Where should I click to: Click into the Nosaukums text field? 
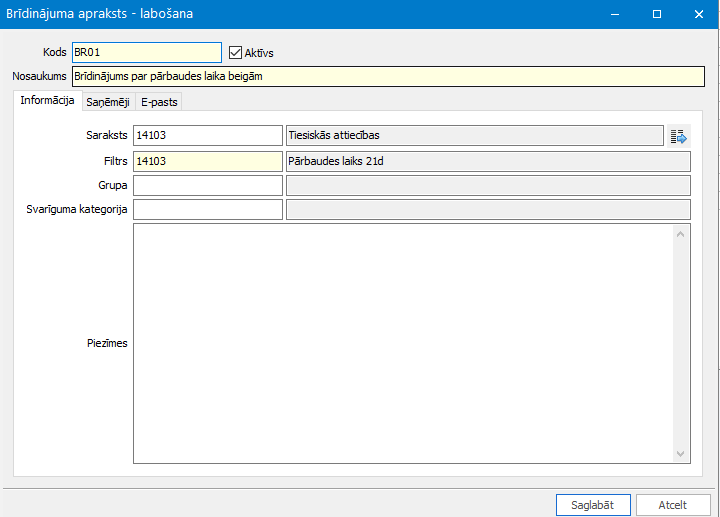pos(388,76)
